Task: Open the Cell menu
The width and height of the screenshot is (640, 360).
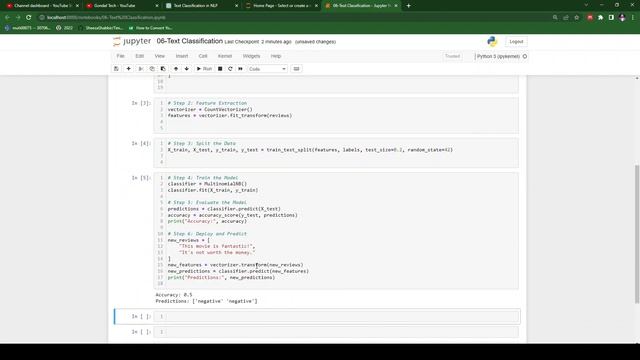Action: tap(203, 56)
